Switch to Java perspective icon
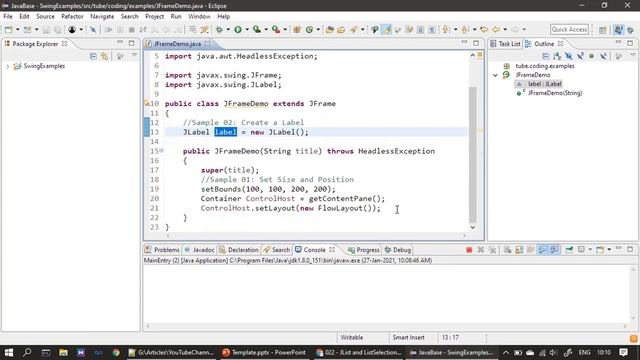Viewport: 640px width, 360px height. tap(619, 30)
